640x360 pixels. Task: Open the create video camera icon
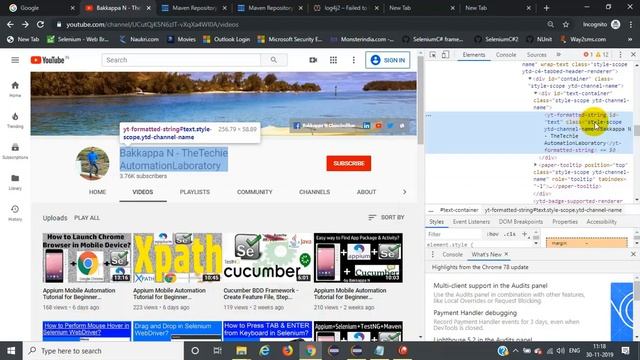[x=313, y=60]
